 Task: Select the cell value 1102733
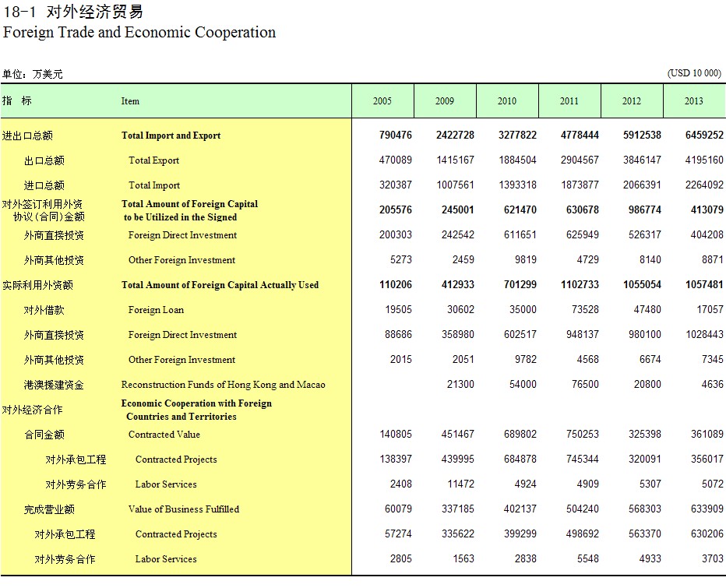(x=580, y=284)
